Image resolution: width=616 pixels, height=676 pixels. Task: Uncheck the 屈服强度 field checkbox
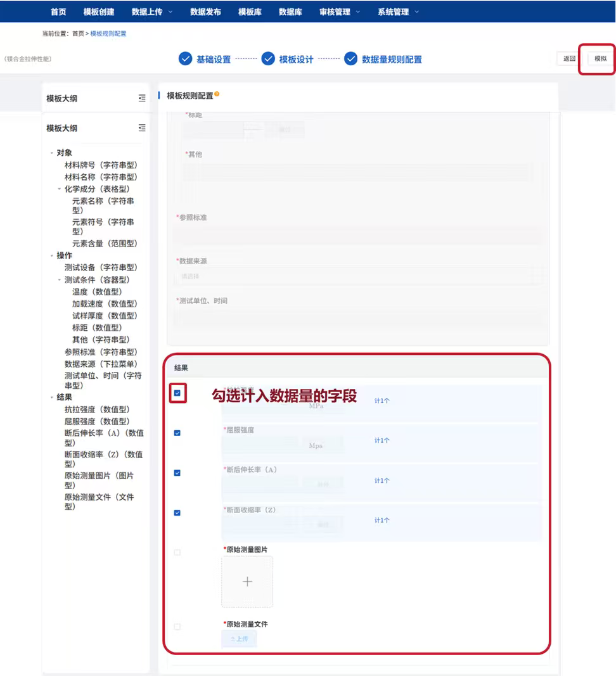point(177,433)
